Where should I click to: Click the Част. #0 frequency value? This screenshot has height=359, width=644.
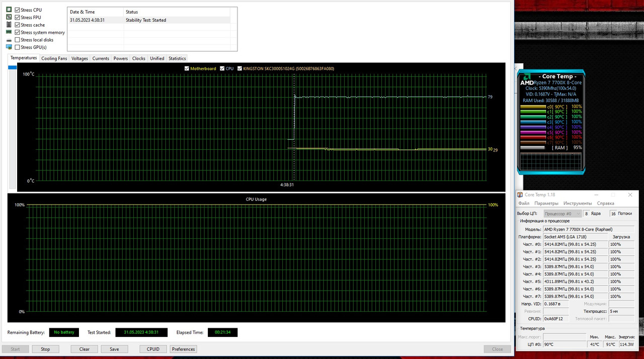575,244
